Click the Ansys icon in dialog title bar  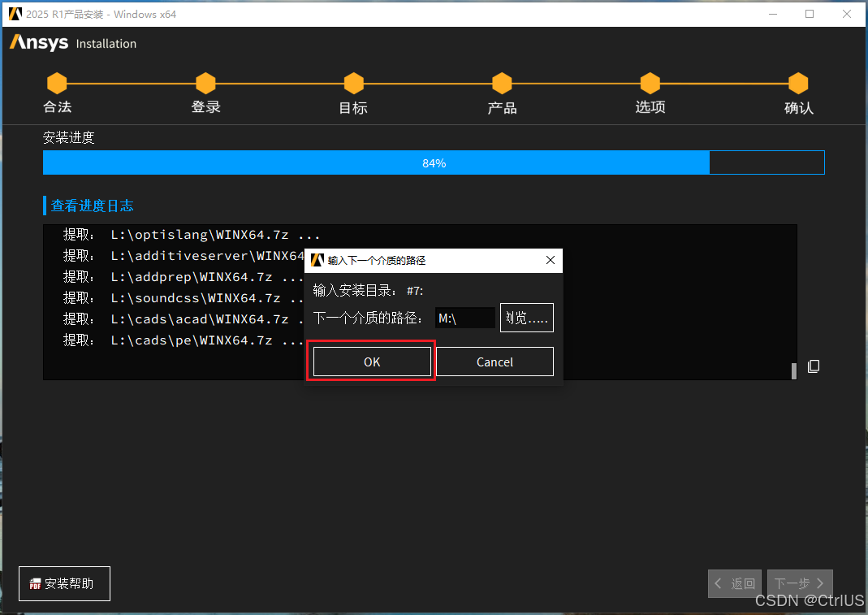(x=317, y=261)
